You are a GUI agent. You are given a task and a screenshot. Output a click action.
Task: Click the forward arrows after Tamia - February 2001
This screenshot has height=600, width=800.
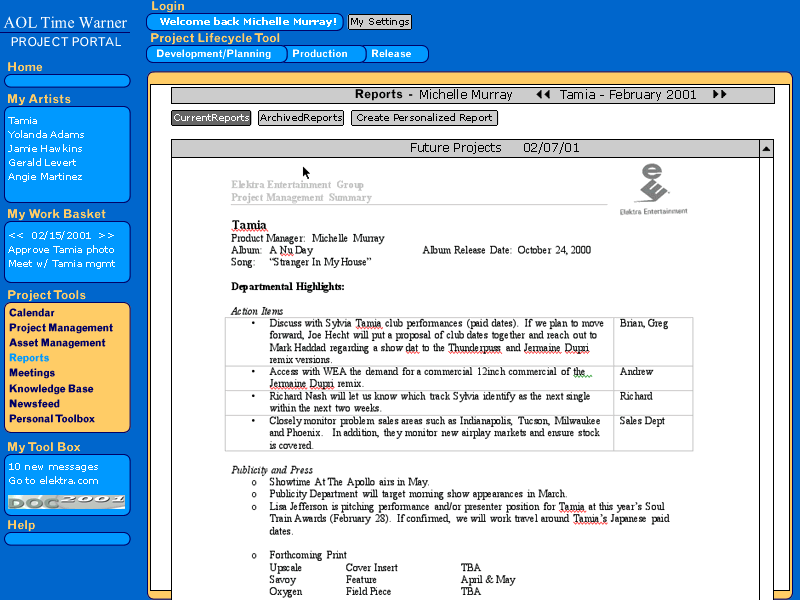[720, 95]
